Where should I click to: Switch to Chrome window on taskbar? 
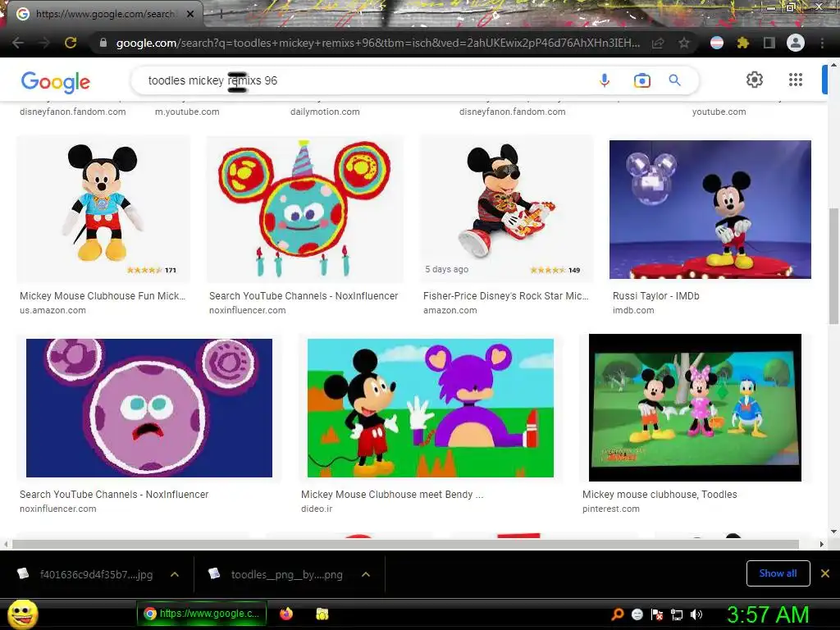[x=202, y=614]
